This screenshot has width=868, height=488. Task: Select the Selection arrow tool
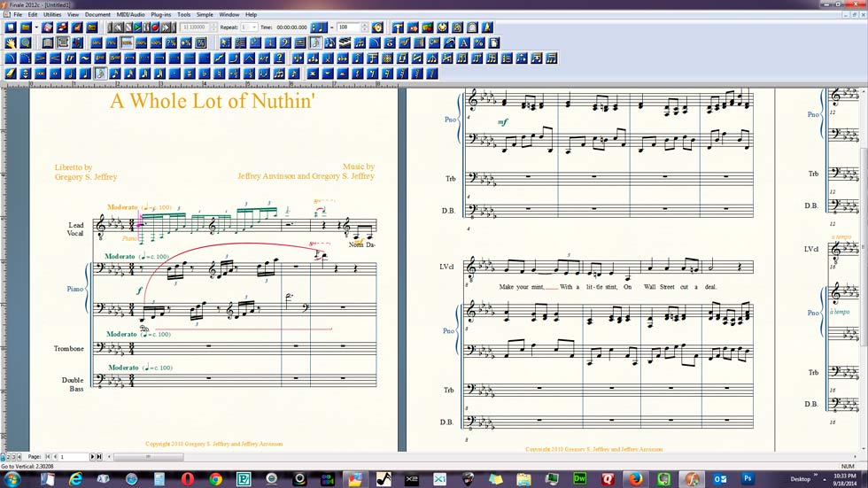click(225, 43)
